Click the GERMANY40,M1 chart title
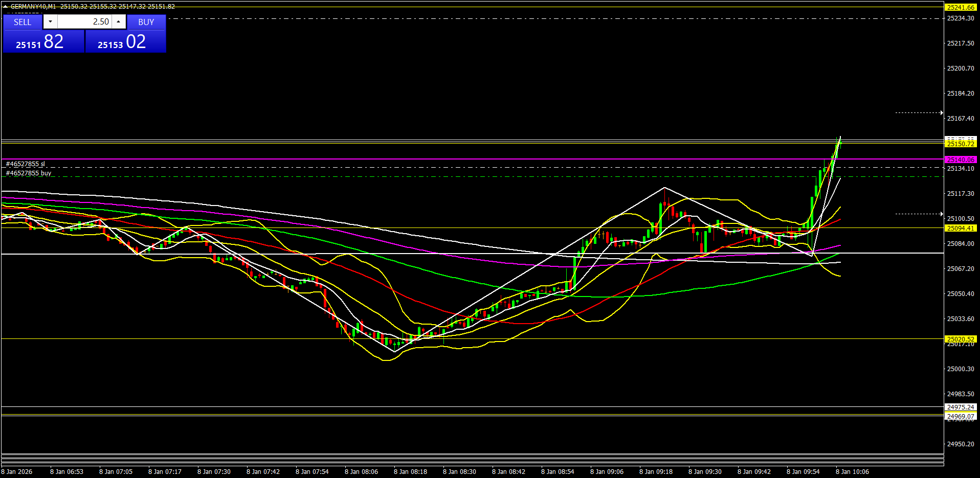Image resolution: width=980 pixels, height=478 pixels. pos(33,7)
